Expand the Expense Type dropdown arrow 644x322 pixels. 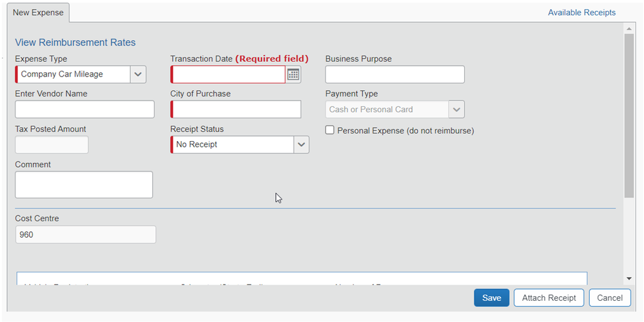(138, 74)
